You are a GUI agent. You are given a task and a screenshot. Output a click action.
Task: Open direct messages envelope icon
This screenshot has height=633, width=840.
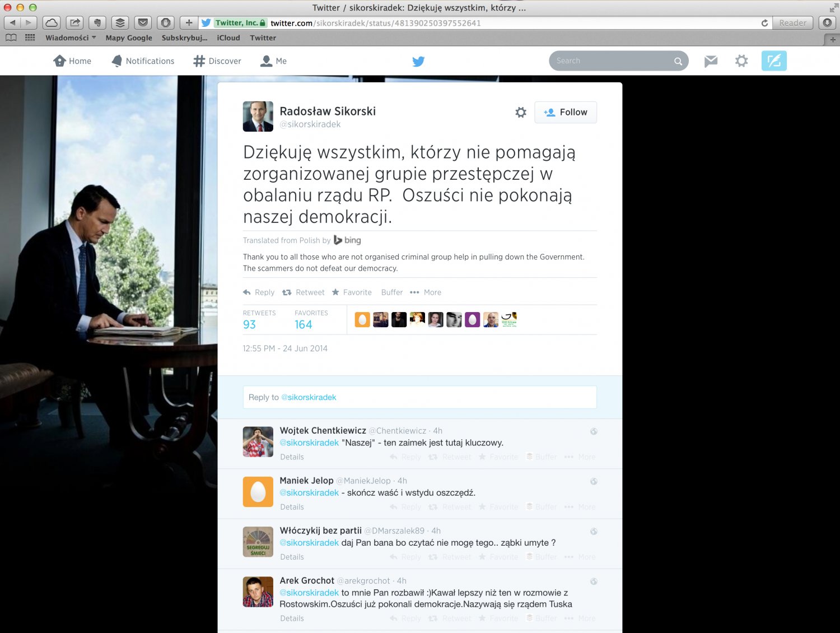pyautogui.click(x=711, y=61)
